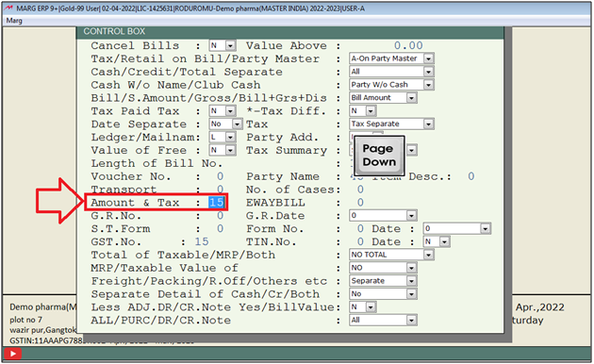Click the GST.No. value 15
The width and height of the screenshot is (594, 364).
[202, 241]
